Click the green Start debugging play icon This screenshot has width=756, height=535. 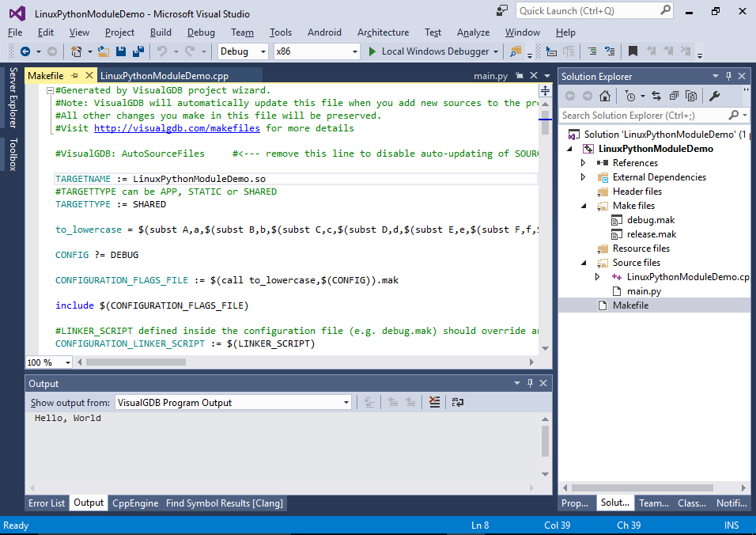click(x=372, y=51)
